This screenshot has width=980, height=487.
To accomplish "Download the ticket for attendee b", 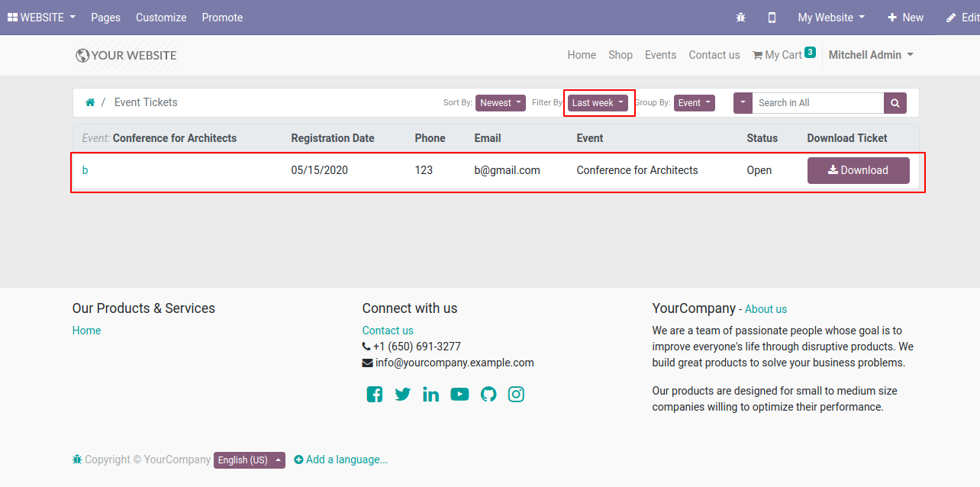I will click(859, 170).
